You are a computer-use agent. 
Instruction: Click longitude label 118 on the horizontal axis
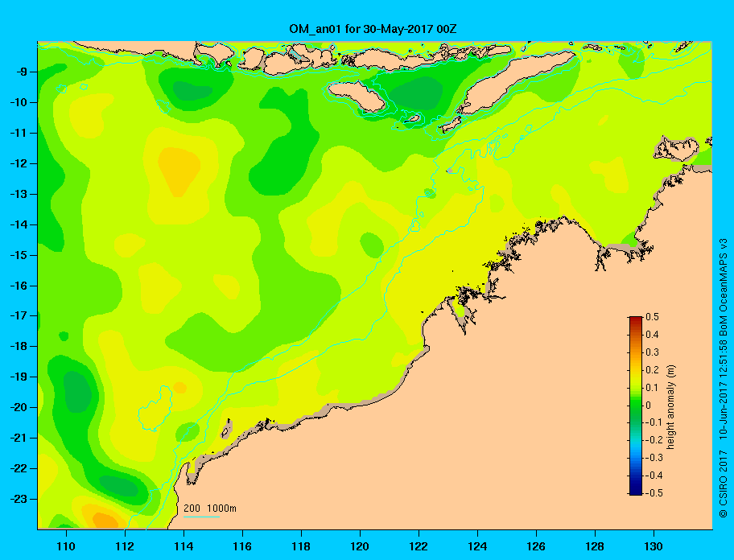(x=301, y=546)
